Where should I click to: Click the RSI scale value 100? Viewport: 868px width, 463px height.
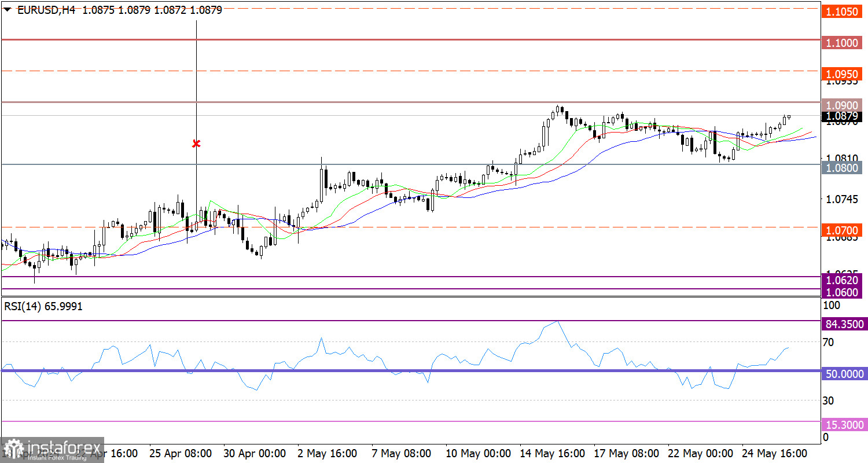[x=832, y=304]
